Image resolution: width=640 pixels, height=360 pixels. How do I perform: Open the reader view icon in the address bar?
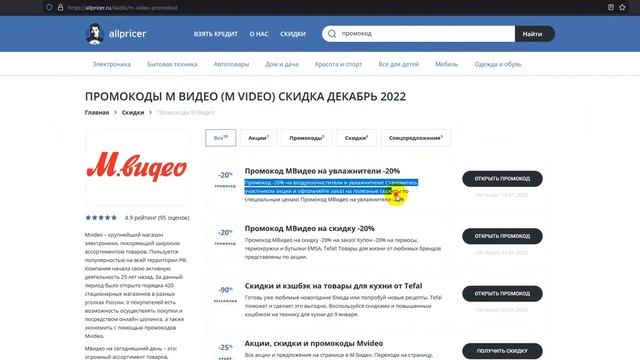click(x=611, y=7)
